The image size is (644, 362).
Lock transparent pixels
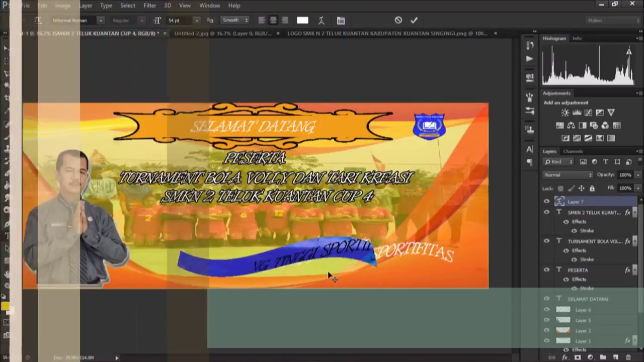pos(560,189)
